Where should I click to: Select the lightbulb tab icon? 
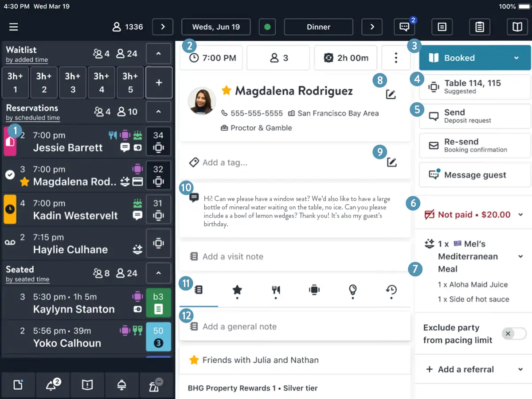[352, 291]
